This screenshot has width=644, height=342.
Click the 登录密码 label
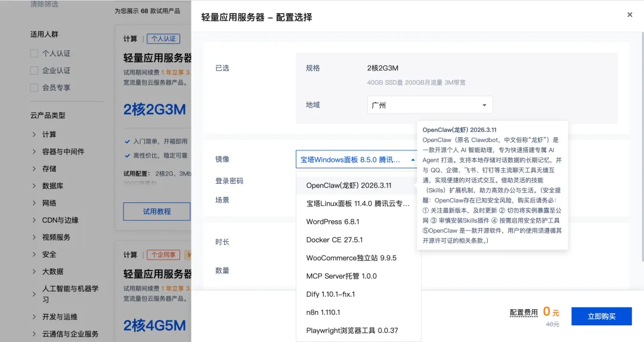coord(229,181)
